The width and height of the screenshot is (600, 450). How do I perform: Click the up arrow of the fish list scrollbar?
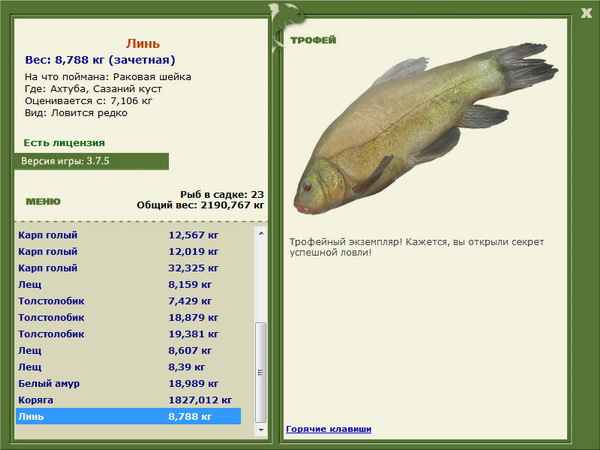click(261, 233)
